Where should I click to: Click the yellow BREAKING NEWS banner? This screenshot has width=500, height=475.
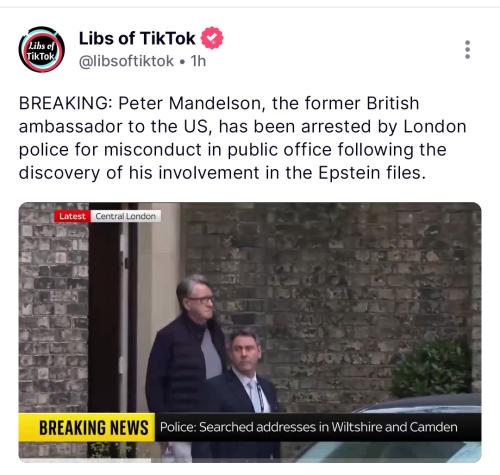click(87, 427)
